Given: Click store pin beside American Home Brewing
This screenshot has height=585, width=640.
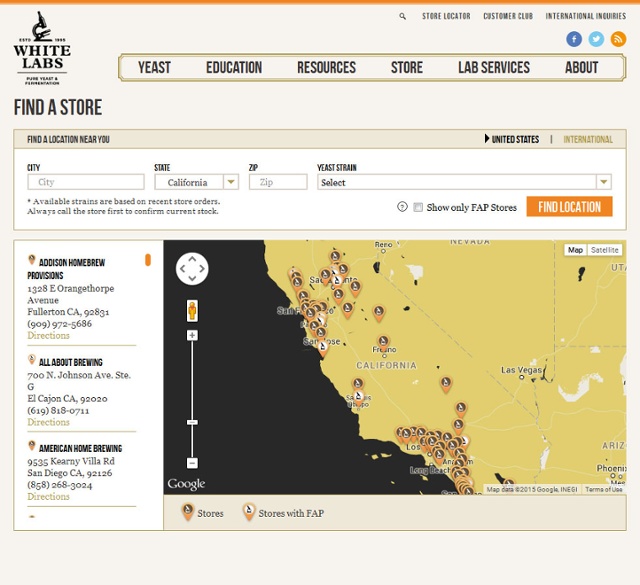Looking at the screenshot, I should pyautogui.click(x=32, y=446).
